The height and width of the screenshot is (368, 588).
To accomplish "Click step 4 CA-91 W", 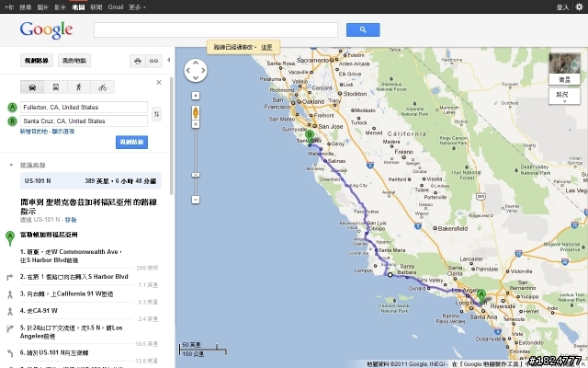I will (x=39, y=311).
